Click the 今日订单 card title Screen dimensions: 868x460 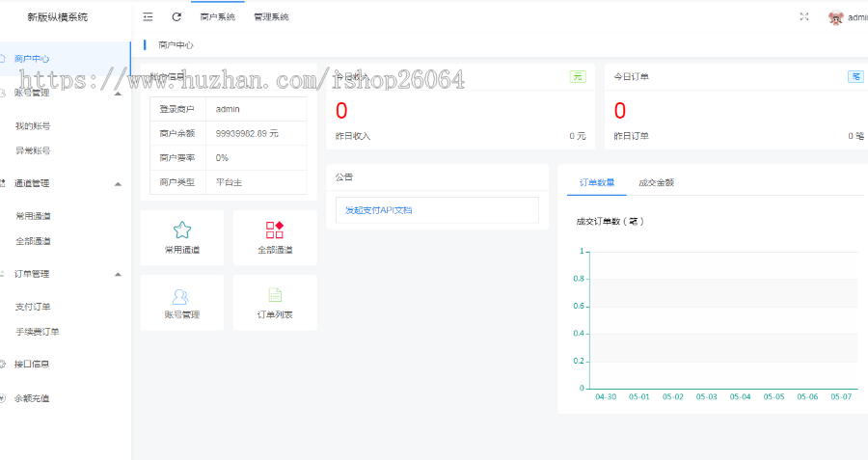[x=631, y=76]
